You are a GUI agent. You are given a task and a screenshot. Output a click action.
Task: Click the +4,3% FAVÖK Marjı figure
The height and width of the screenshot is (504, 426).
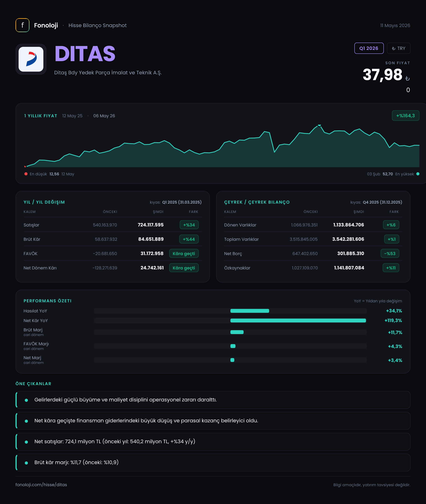tap(395, 346)
